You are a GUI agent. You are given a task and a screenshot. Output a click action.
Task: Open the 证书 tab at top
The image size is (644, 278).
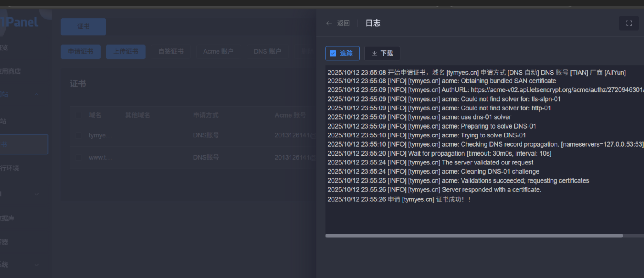(x=83, y=27)
